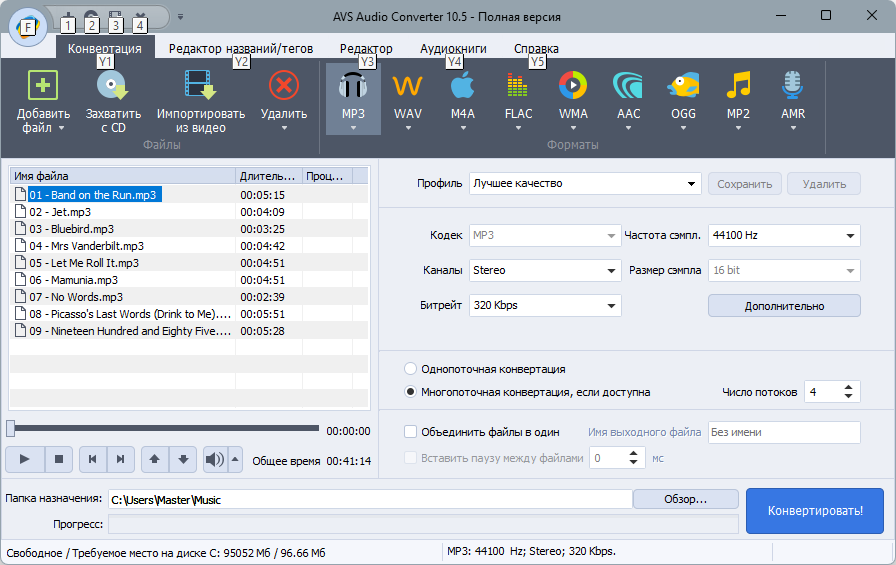Select the WAV format icon

407,86
